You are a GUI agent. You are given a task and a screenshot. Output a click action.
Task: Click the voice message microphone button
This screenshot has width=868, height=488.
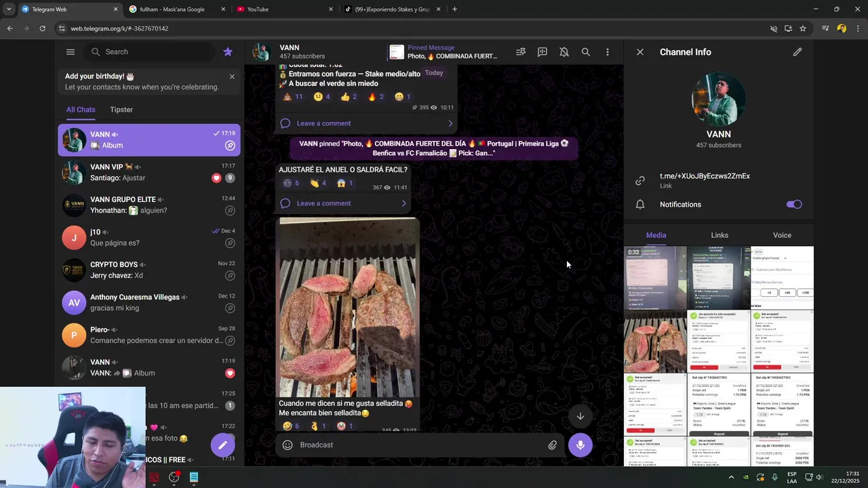click(580, 445)
